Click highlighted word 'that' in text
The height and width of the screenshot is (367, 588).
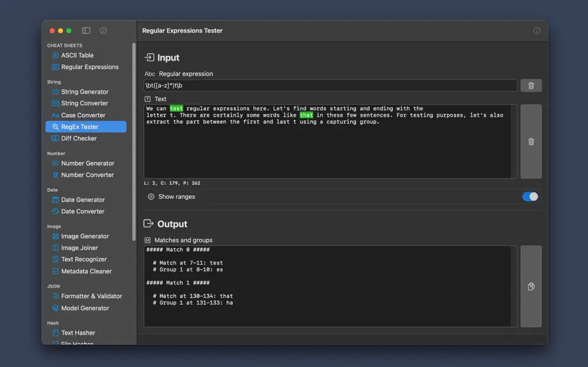point(306,115)
